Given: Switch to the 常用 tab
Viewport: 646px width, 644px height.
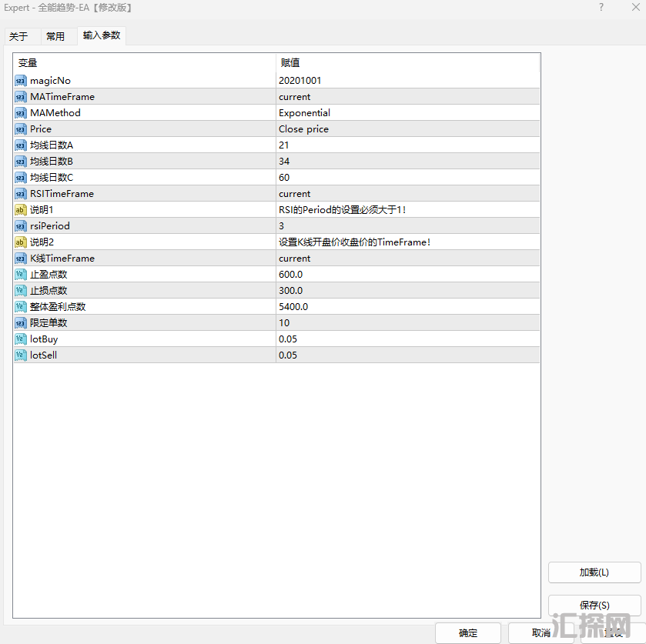Looking at the screenshot, I should coord(55,37).
